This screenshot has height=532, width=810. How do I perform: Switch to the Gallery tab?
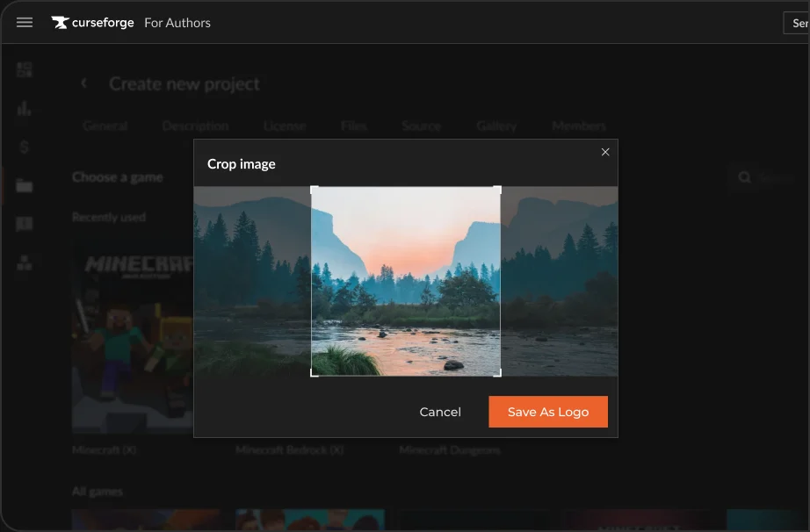(496, 126)
